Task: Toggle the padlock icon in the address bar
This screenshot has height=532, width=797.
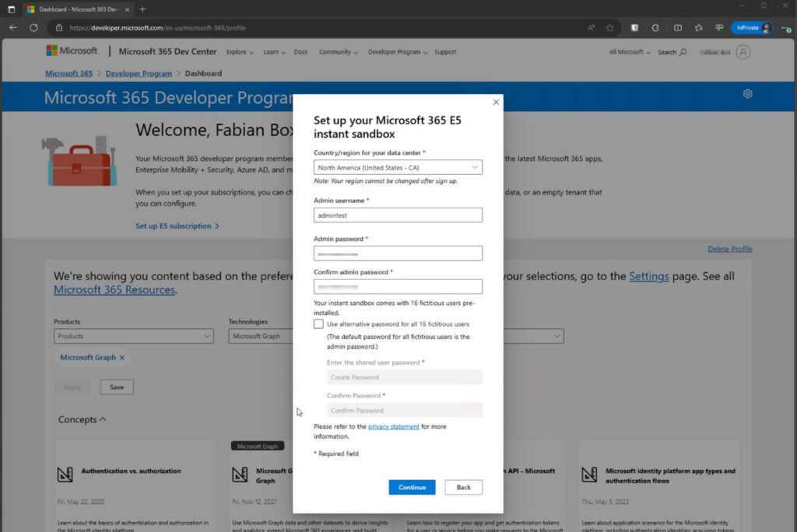Action: click(x=59, y=27)
